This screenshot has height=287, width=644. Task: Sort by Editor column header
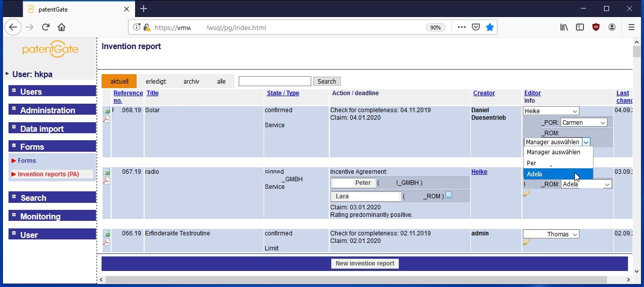coord(532,93)
